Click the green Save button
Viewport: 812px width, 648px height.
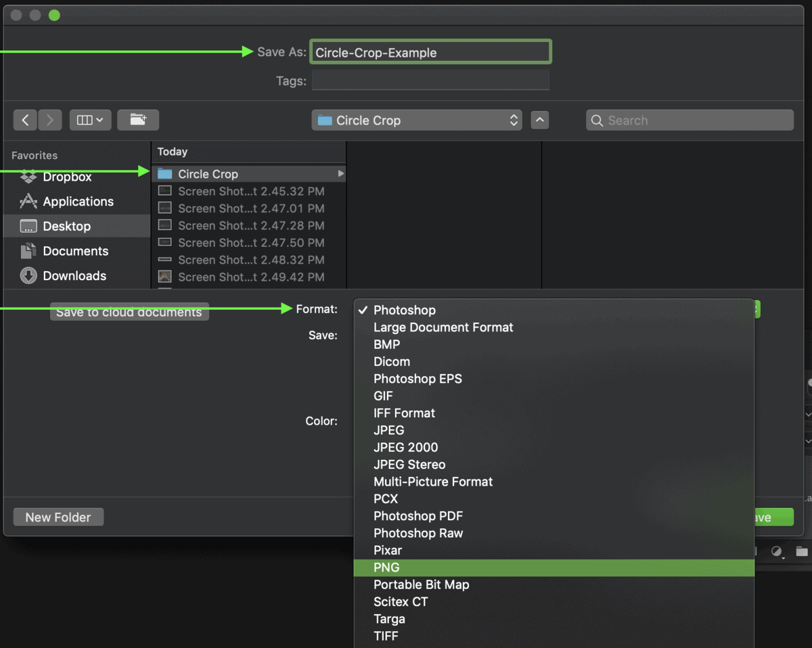pos(773,517)
